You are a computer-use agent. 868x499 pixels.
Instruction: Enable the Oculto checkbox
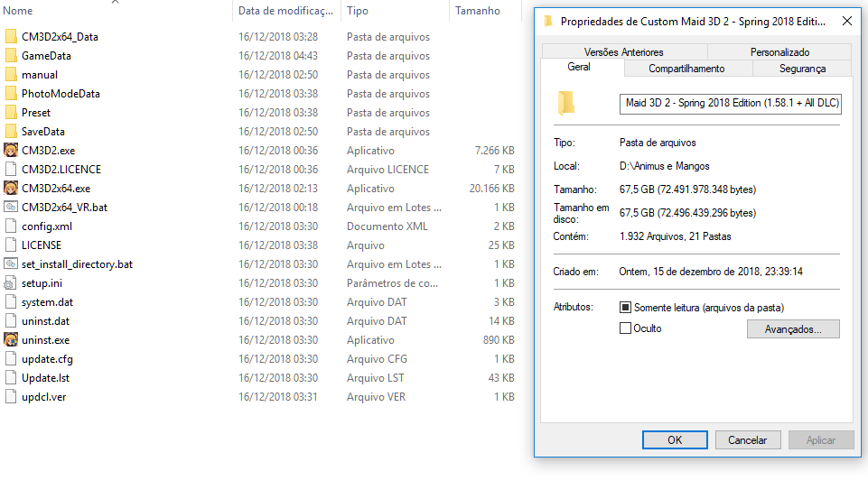[625, 328]
